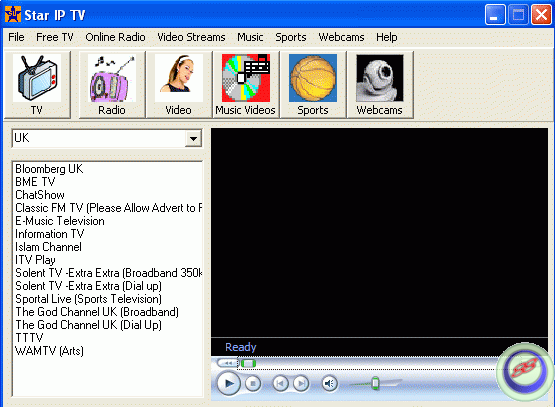Select Information TV channel
The width and height of the screenshot is (555, 407).
pos(50,234)
